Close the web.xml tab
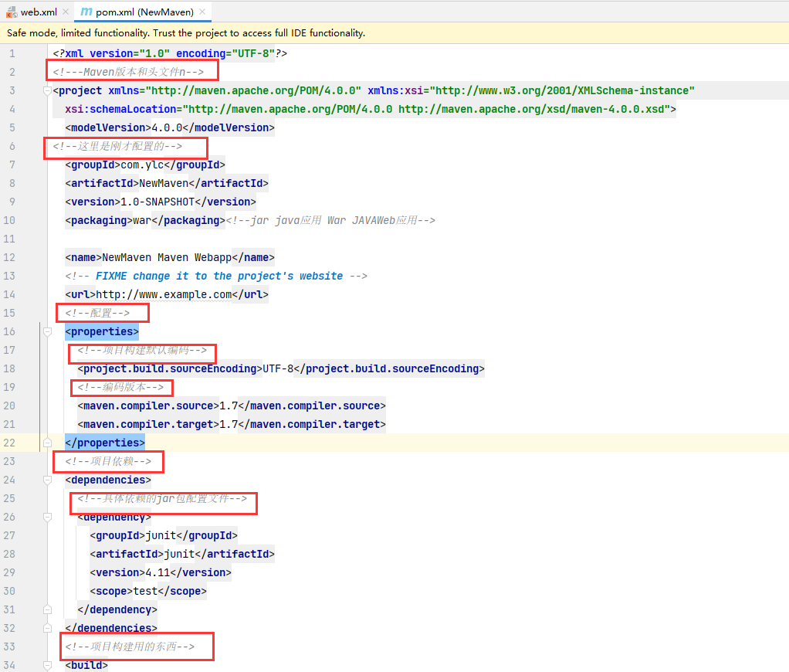Screen dimensions: 789x672 tap(66, 12)
